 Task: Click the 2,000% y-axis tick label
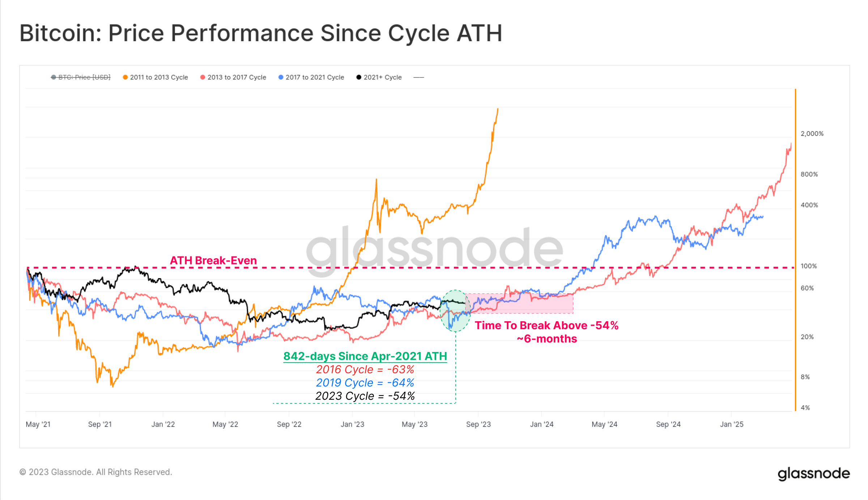click(812, 134)
